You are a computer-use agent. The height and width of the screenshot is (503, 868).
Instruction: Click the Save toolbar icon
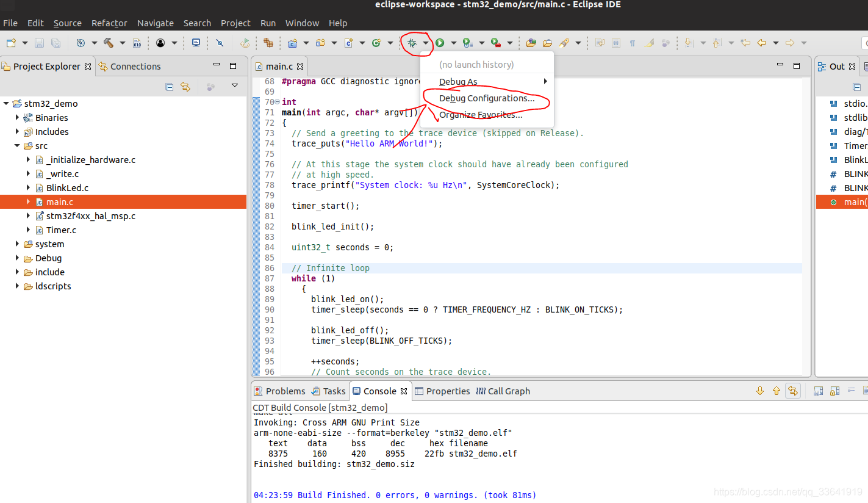(x=39, y=43)
